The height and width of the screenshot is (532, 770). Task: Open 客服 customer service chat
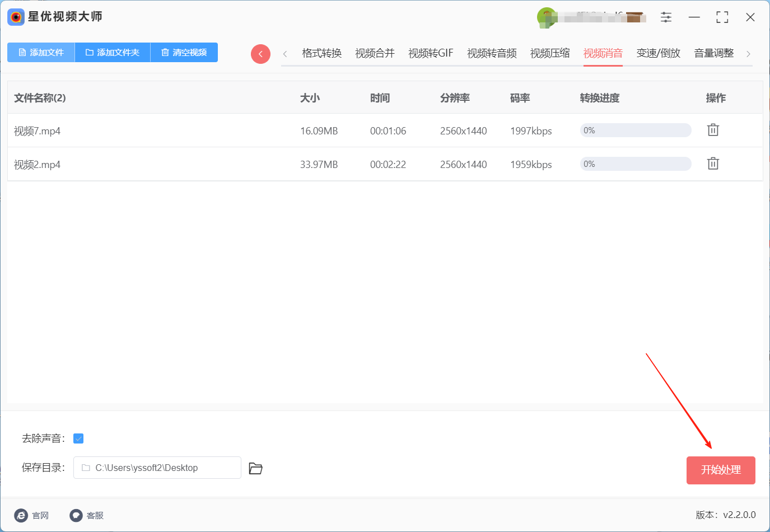(x=87, y=515)
